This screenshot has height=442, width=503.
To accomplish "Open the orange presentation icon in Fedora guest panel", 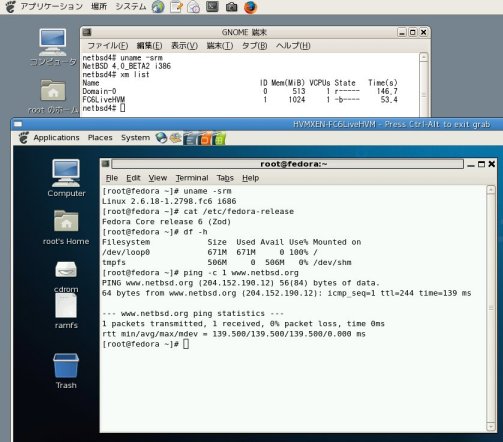I will [x=204, y=138].
